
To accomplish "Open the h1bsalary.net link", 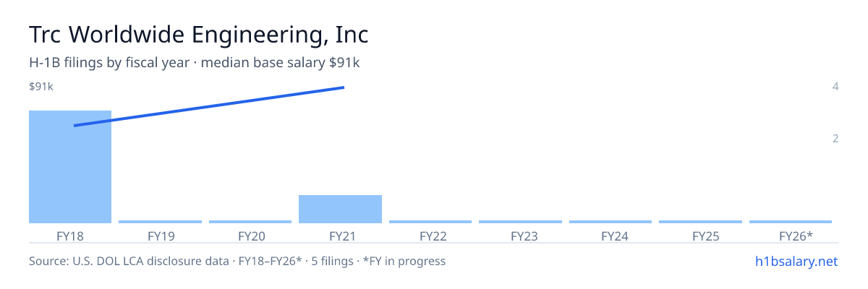I will 796,262.
